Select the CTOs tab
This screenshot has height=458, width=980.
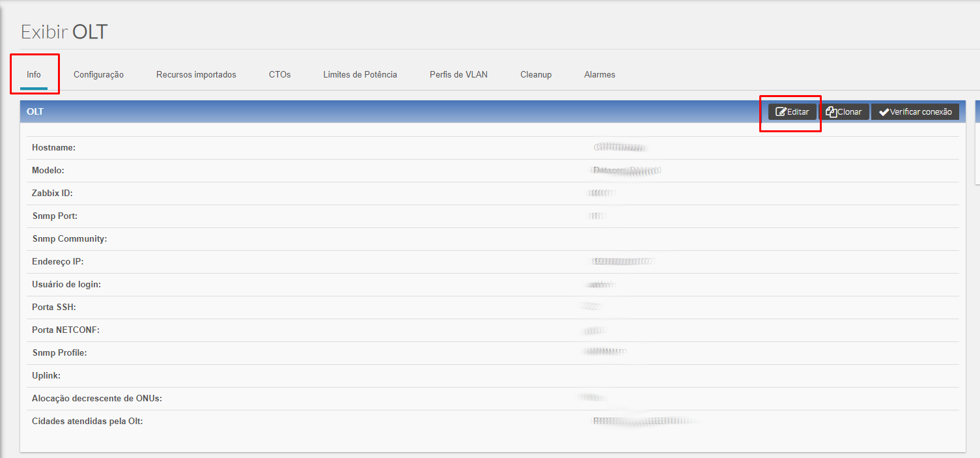279,74
